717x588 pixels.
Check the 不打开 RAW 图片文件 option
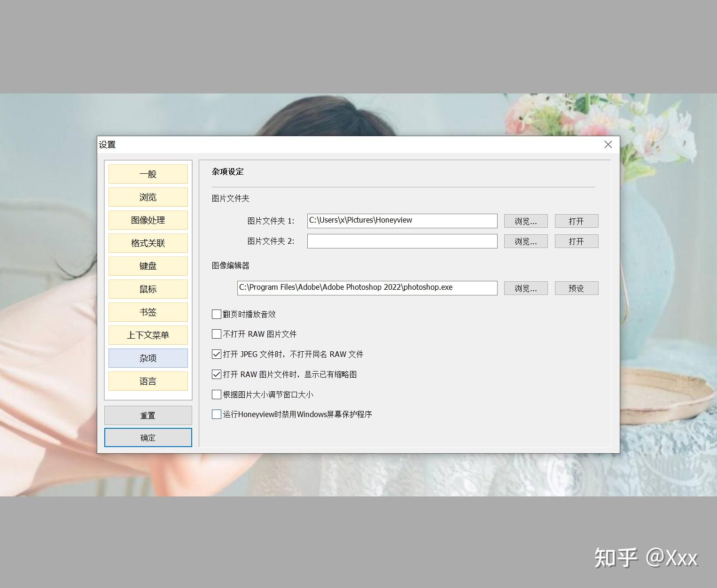pos(216,334)
